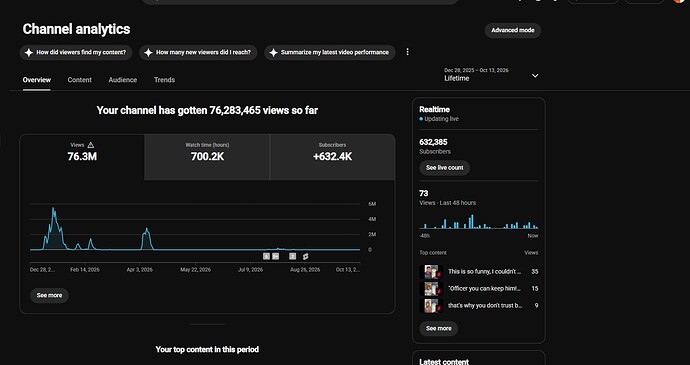Click the '9+' video marker on the chart timeline
The height and width of the screenshot is (365, 690).
tap(275, 256)
